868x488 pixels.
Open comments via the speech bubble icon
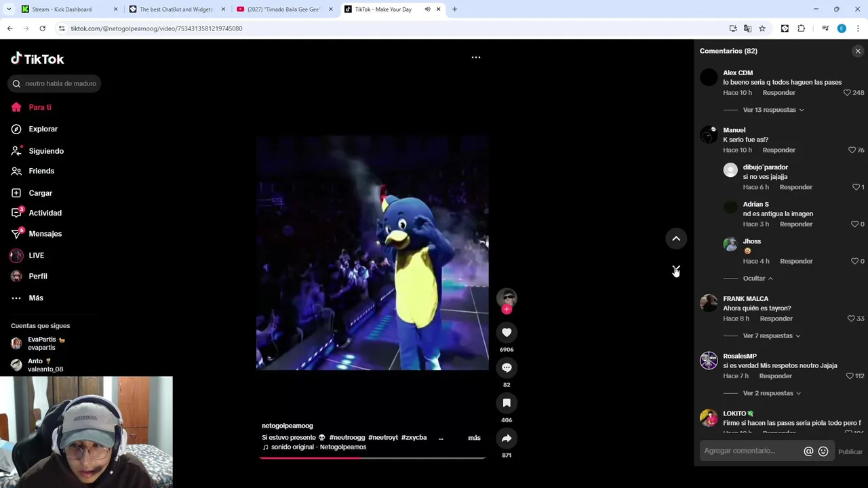tap(507, 367)
